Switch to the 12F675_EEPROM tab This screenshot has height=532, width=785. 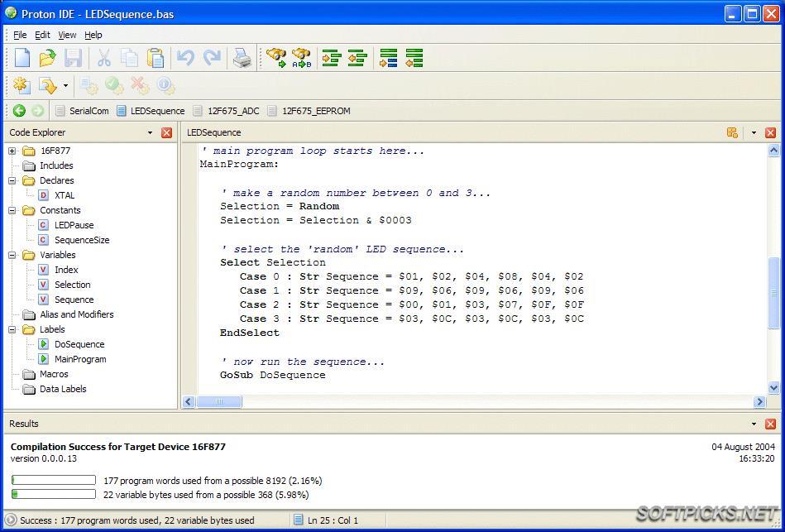pyautogui.click(x=309, y=111)
